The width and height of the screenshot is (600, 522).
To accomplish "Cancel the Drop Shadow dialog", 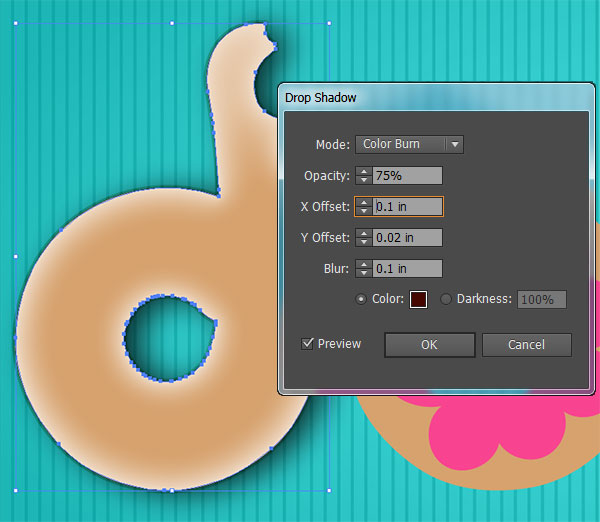I will tap(527, 345).
